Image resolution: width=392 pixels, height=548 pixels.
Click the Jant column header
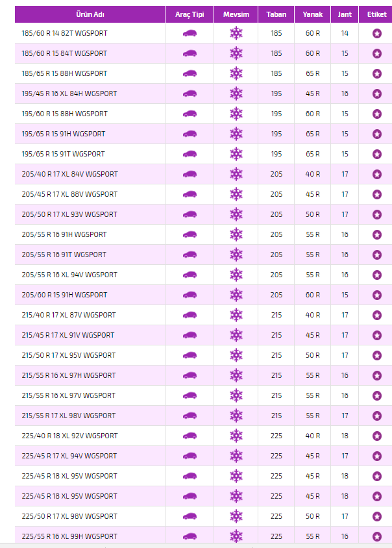(x=345, y=14)
